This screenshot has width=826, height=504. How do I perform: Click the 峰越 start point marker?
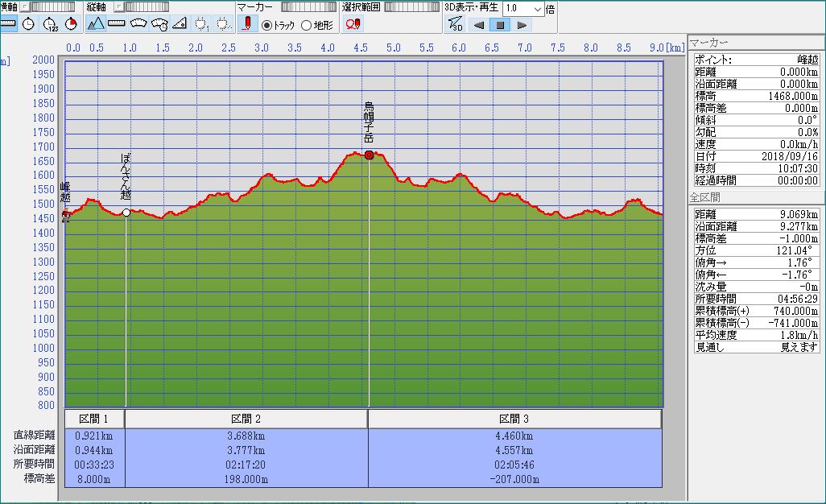point(66,215)
